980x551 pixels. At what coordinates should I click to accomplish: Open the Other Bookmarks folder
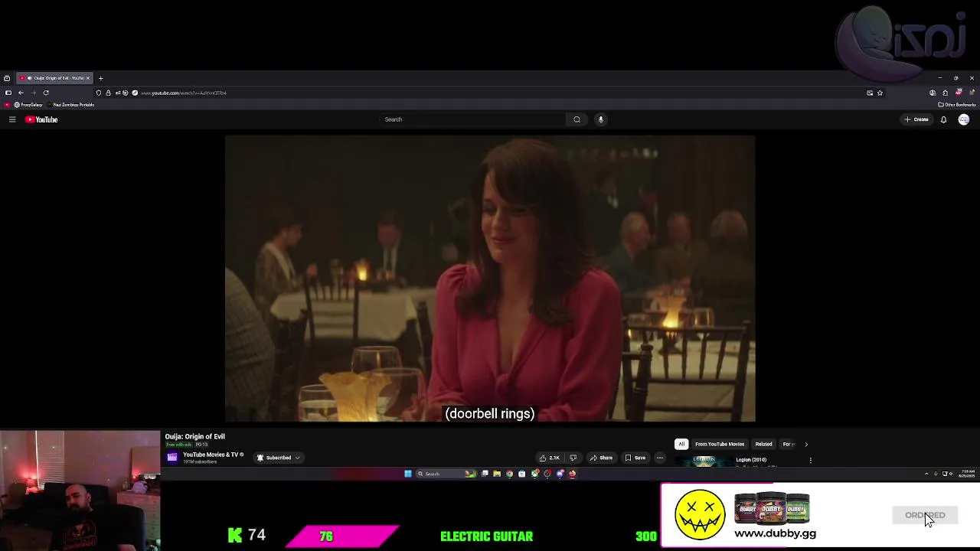pyautogui.click(x=957, y=105)
